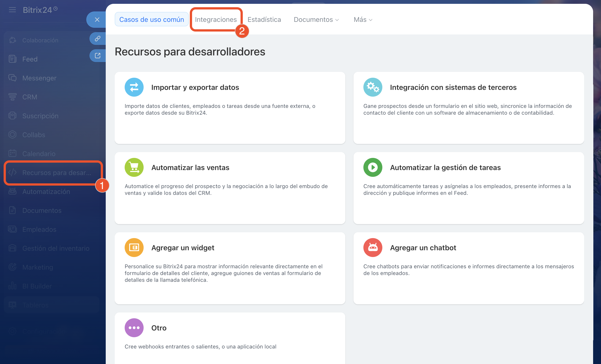
Task: Switch to the Integraciones tab
Action: [216, 20]
